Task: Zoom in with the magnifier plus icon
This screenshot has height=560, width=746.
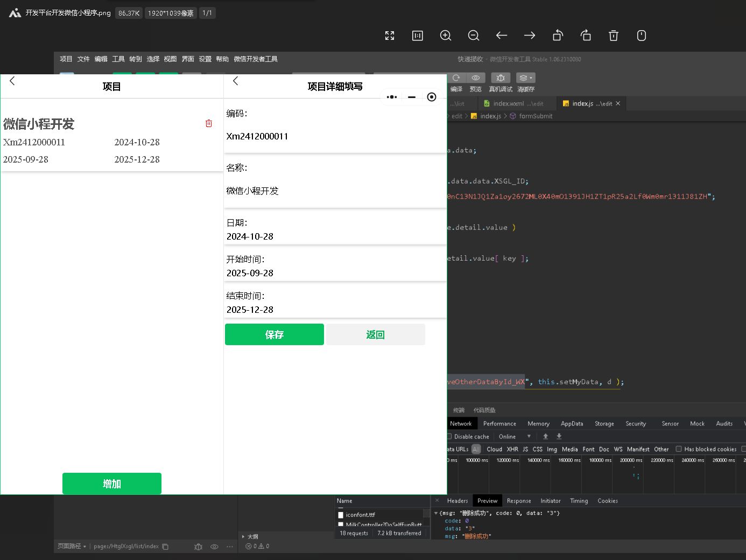Action: pyautogui.click(x=446, y=36)
